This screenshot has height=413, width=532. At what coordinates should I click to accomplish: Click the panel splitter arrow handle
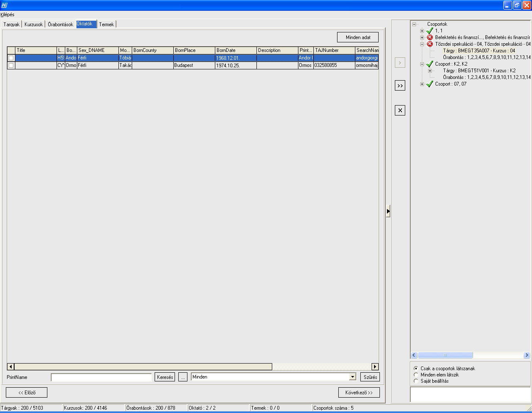coord(388,211)
